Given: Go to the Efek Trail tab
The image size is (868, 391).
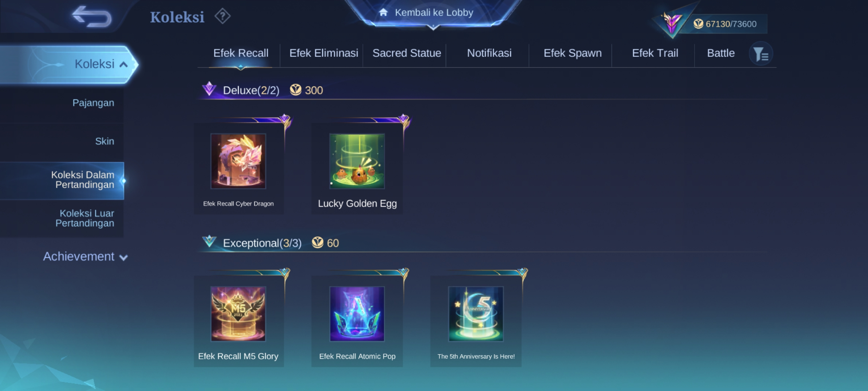Looking at the screenshot, I should tap(655, 53).
